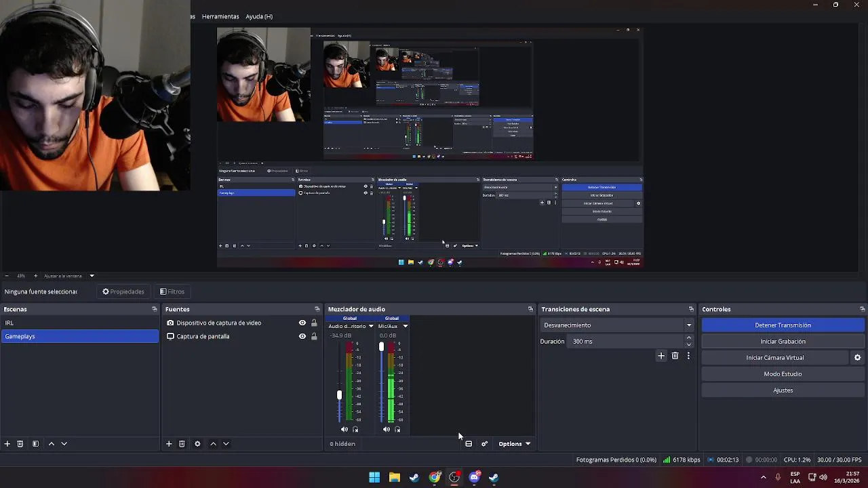Open Ajustes settings button
This screenshot has width=868, height=488.
click(783, 390)
